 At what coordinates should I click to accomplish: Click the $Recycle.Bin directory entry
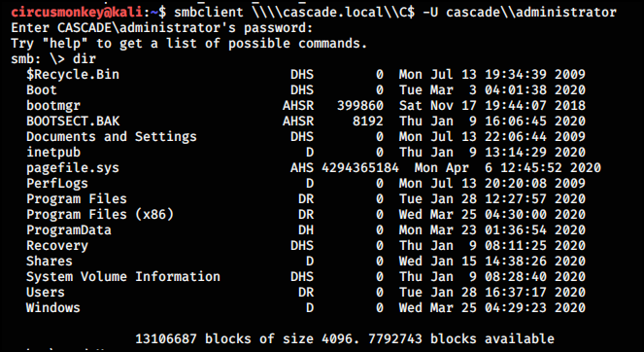(73, 75)
